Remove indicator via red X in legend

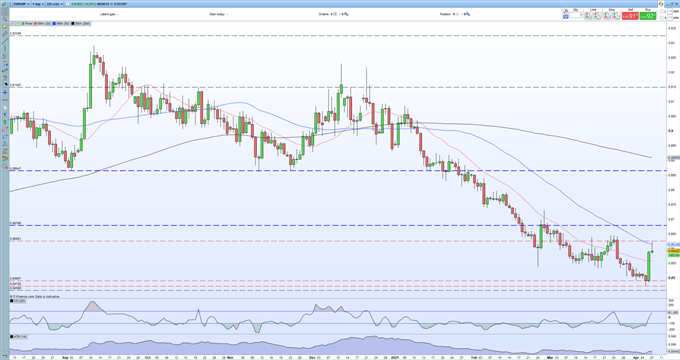[12, 23]
